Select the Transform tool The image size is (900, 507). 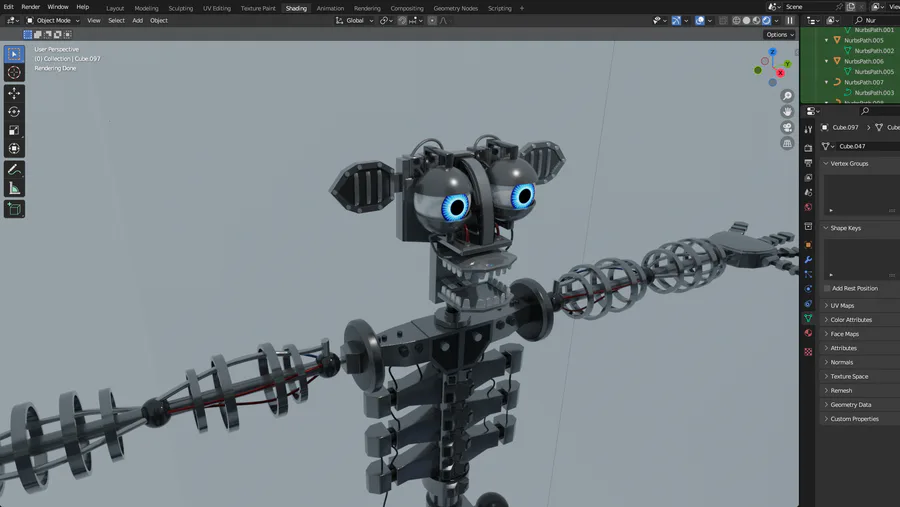(x=14, y=149)
